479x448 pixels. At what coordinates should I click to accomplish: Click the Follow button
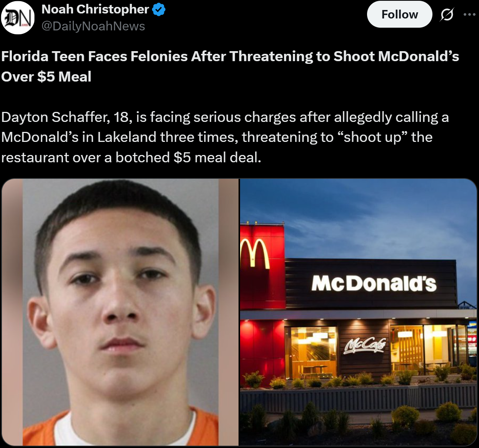click(399, 14)
